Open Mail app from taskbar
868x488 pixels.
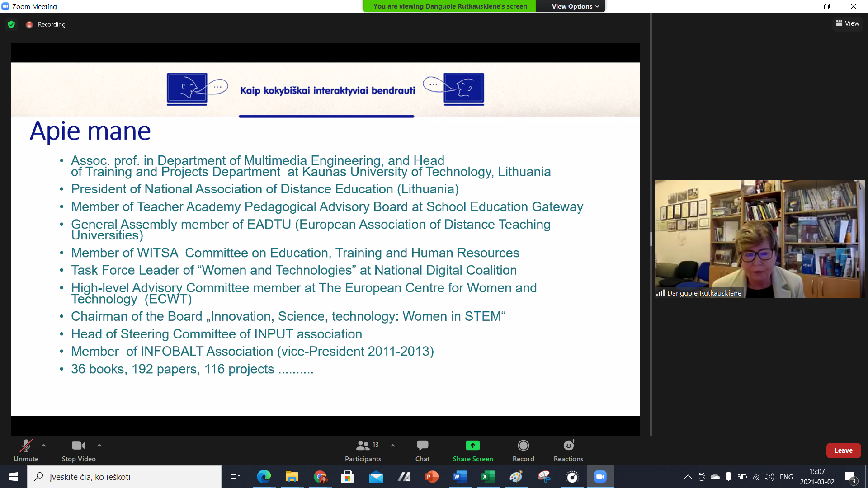click(x=376, y=477)
